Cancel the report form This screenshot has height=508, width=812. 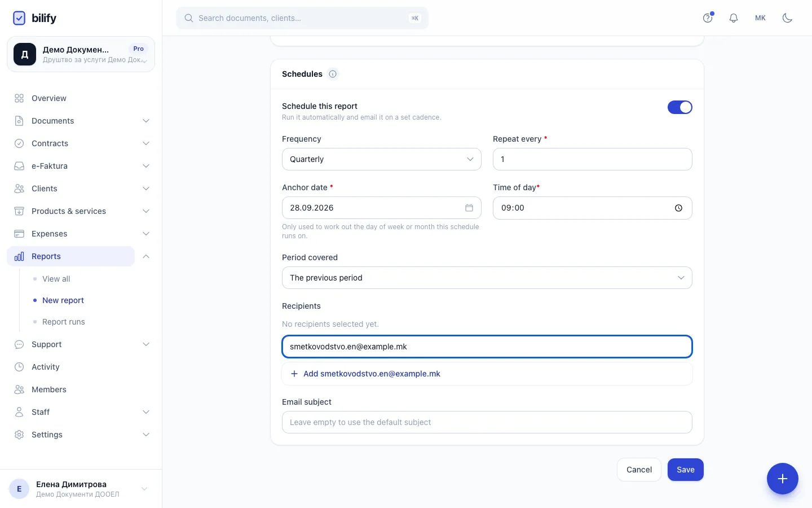tap(639, 470)
